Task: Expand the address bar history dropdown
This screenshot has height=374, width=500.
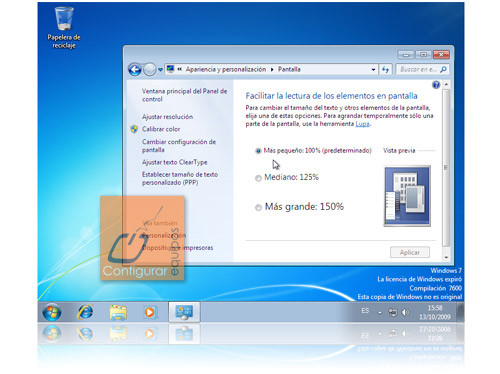Action: (373, 70)
